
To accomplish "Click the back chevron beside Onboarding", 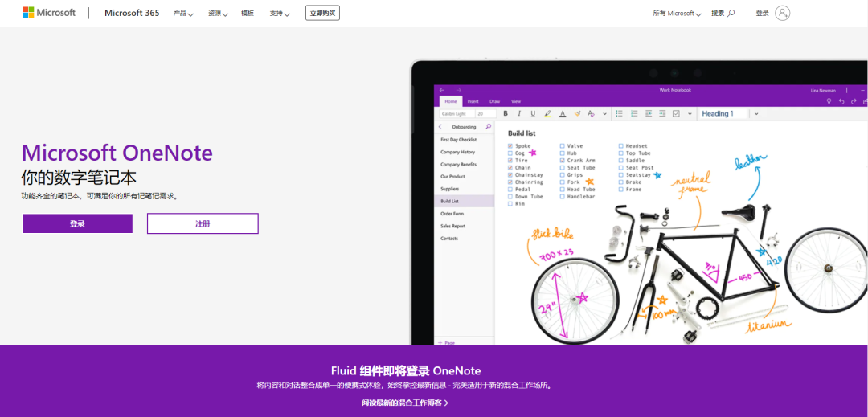I will [440, 127].
